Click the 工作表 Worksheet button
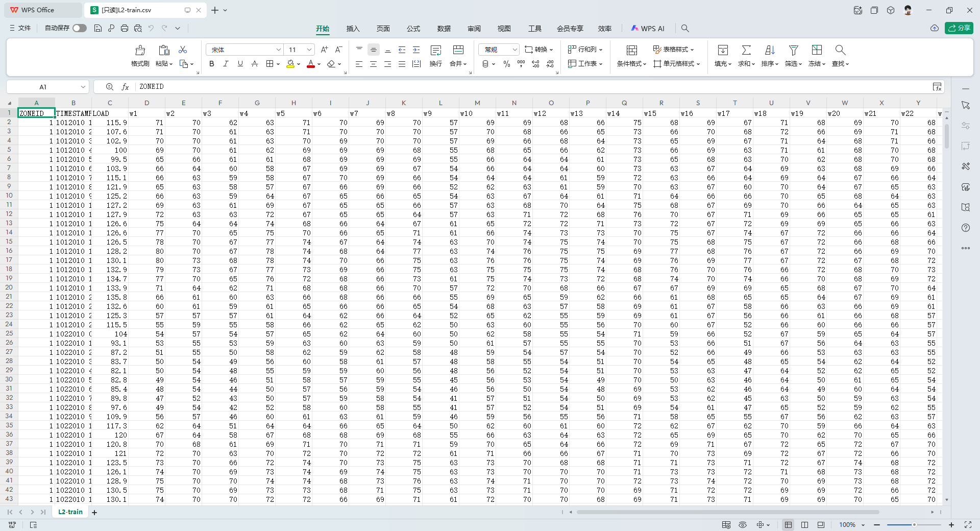Image resolution: width=980 pixels, height=531 pixels. pyautogui.click(x=585, y=64)
